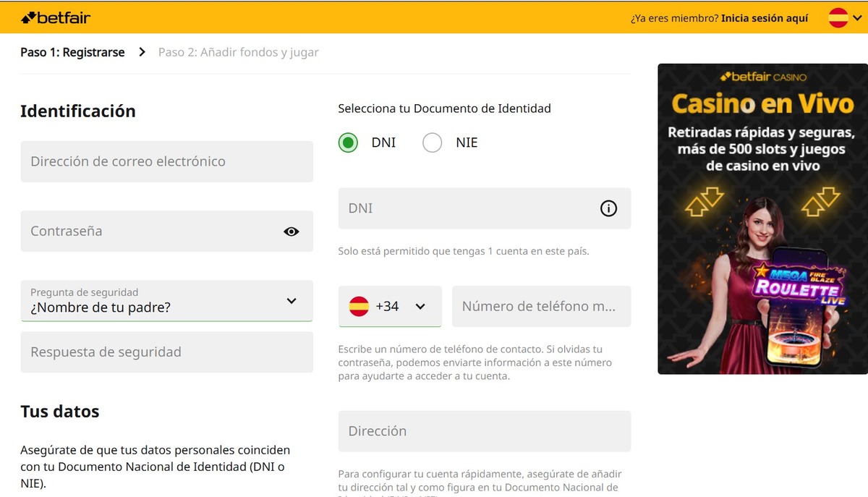
Task: Focus the Respuesta de seguridad field
Action: (x=166, y=352)
